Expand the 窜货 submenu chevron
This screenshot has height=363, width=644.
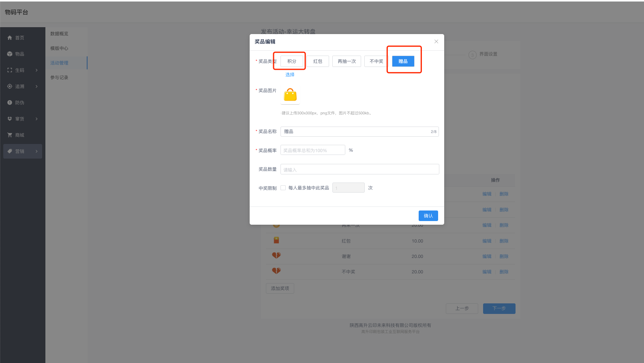(36, 119)
